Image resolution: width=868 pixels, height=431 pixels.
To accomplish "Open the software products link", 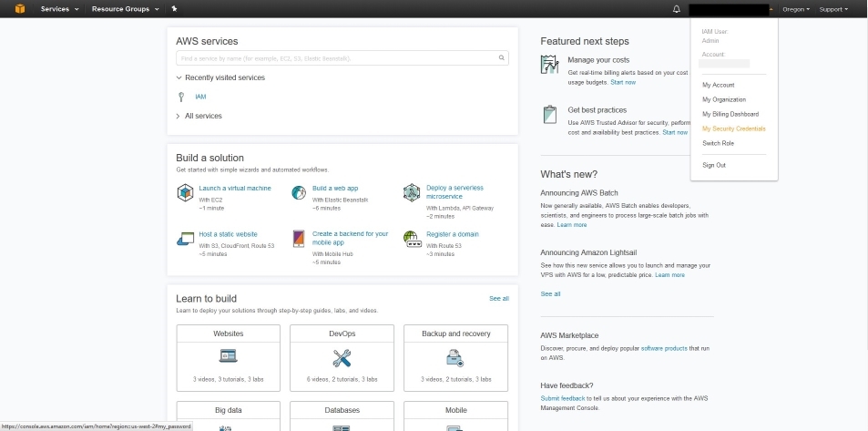I will click(x=664, y=349).
